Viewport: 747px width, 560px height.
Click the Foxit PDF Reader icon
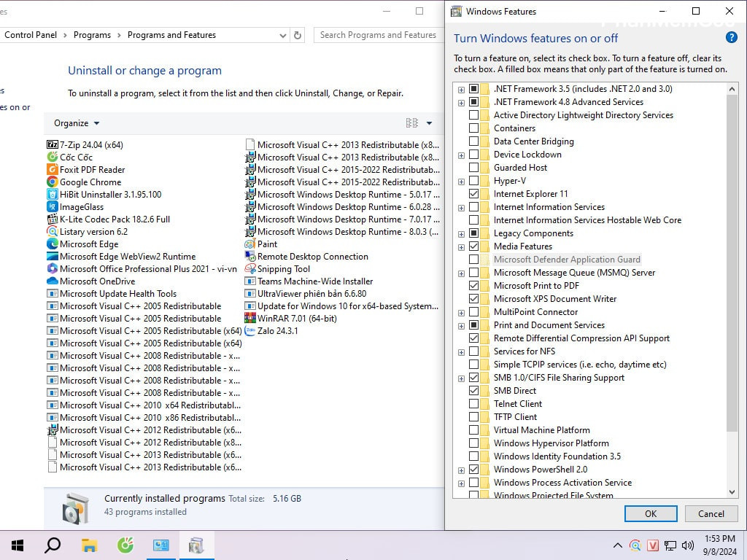53,170
